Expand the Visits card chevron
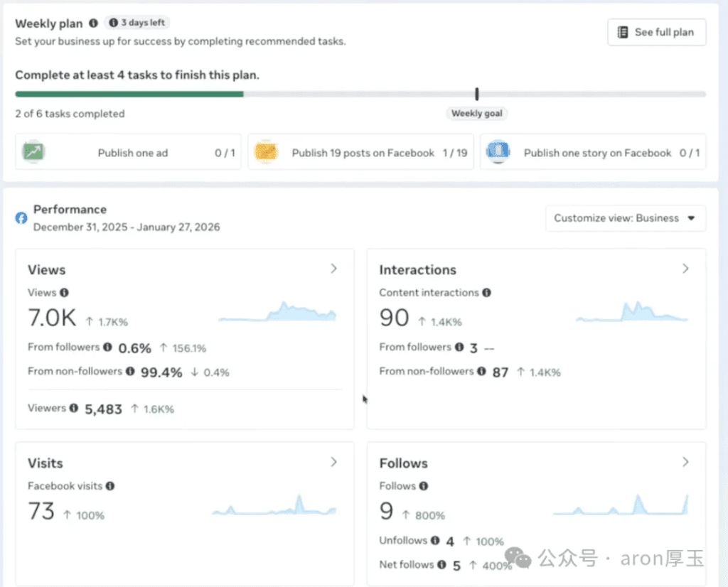728x587 pixels. click(x=334, y=462)
